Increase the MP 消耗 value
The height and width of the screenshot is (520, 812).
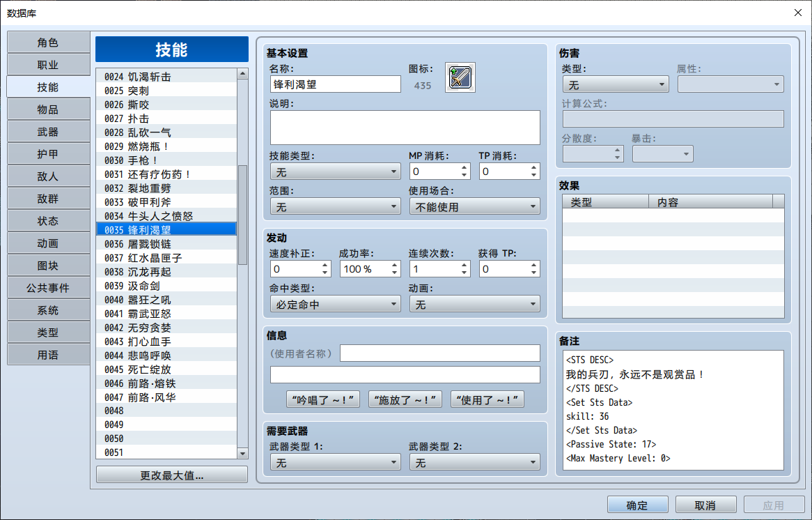(x=464, y=167)
